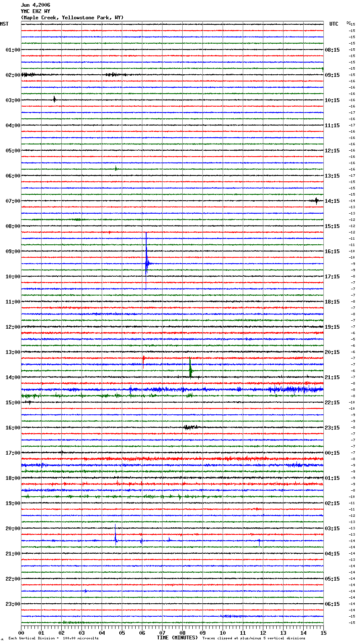Viewport: 357px width, 644px height.
Task: Click the '06:15' UTC time label
Action: point(332,604)
